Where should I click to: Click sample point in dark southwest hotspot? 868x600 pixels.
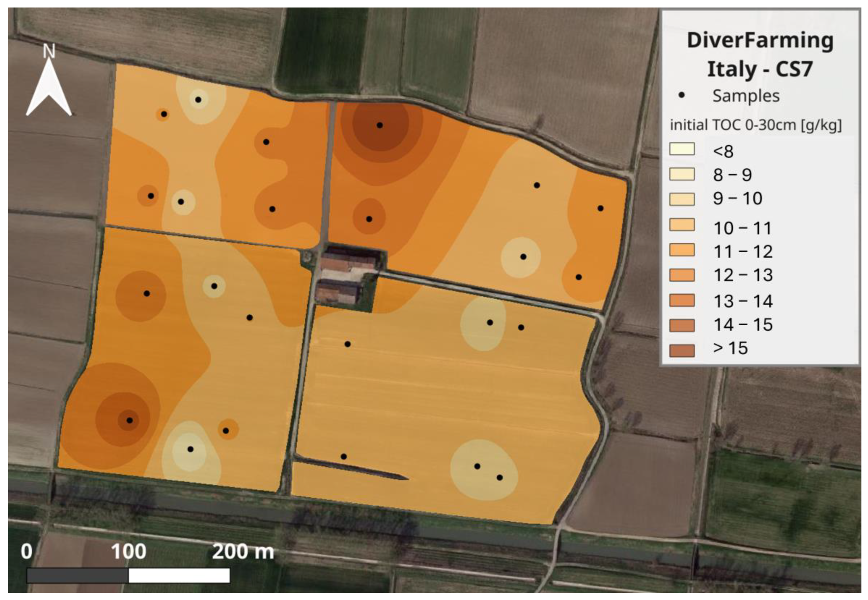tap(130, 420)
